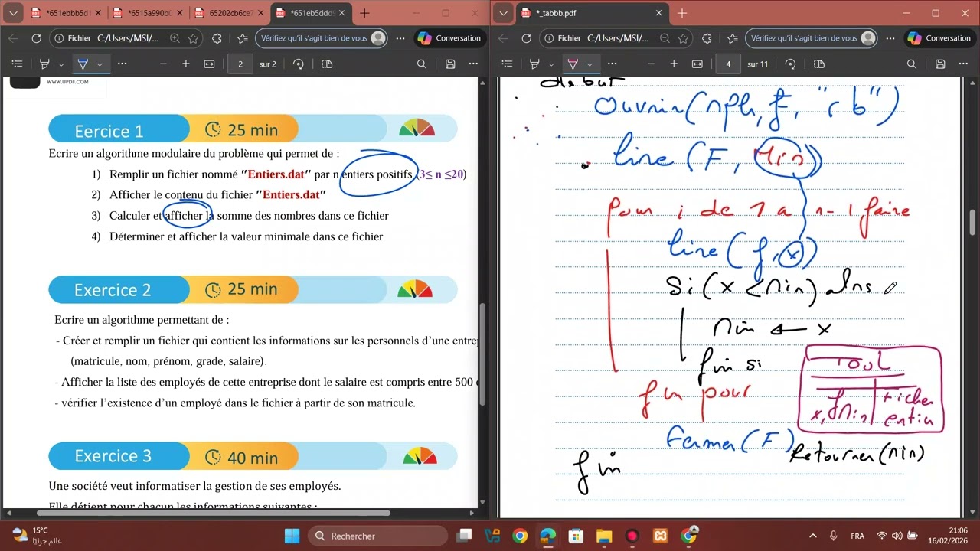The width and height of the screenshot is (980, 551).
Task: Edit page number field in right PDF
Action: tap(728, 64)
